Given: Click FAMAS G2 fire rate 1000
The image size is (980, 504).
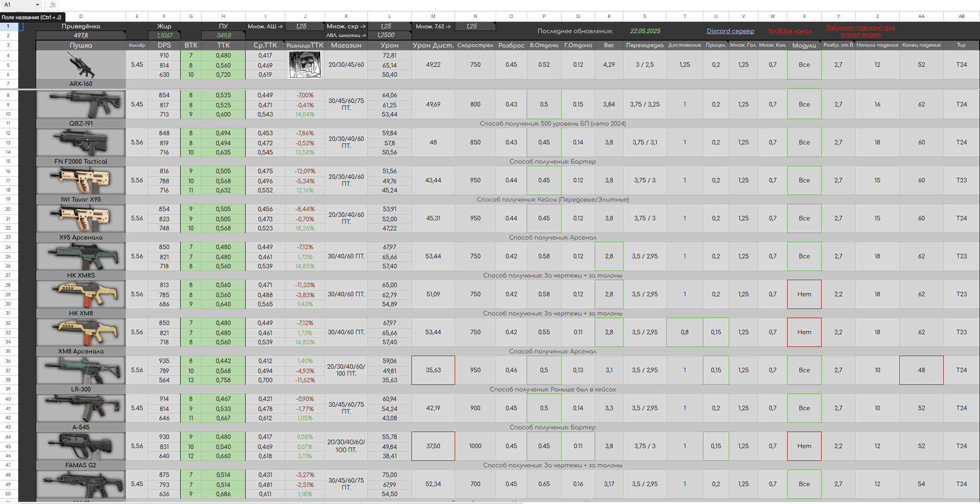Looking at the screenshot, I should coord(475,446).
